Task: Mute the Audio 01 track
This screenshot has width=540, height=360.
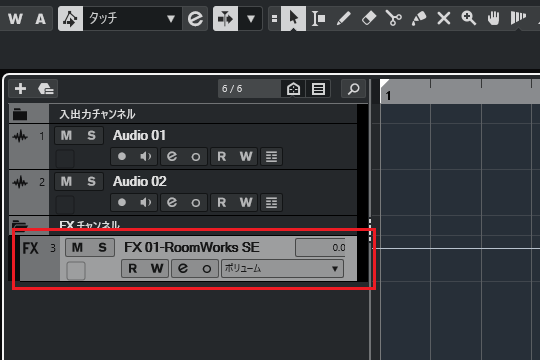Action: click(x=66, y=135)
